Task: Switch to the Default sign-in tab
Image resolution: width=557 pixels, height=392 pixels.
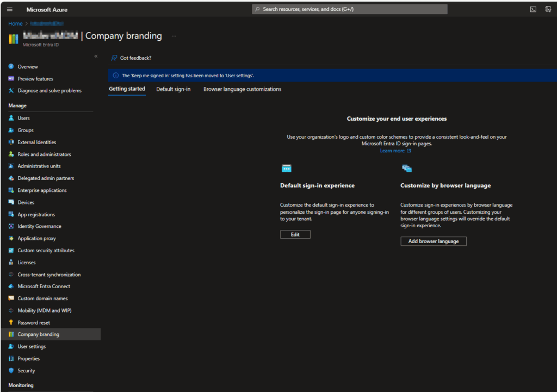Action: [173, 89]
